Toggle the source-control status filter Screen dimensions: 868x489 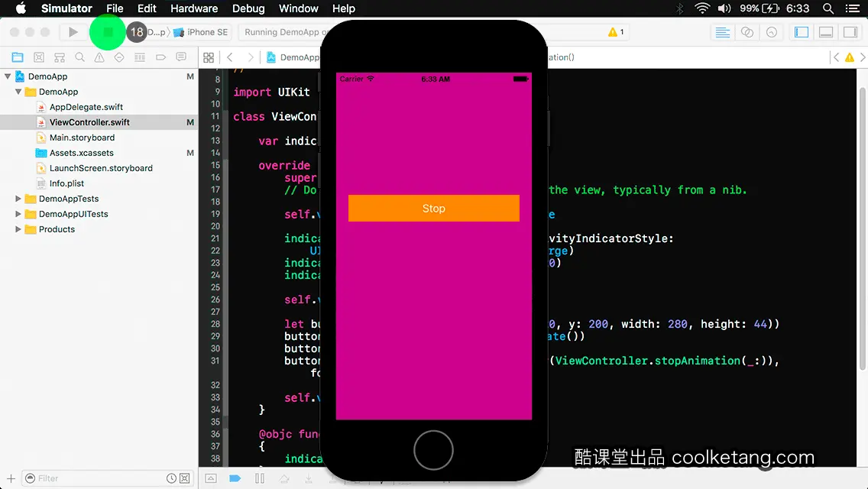tap(185, 478)
